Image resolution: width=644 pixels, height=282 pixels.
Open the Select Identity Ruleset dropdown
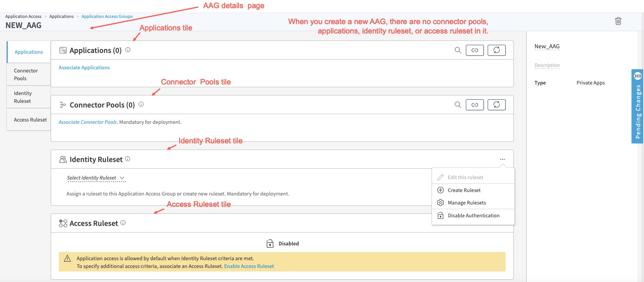pos(96,178)
